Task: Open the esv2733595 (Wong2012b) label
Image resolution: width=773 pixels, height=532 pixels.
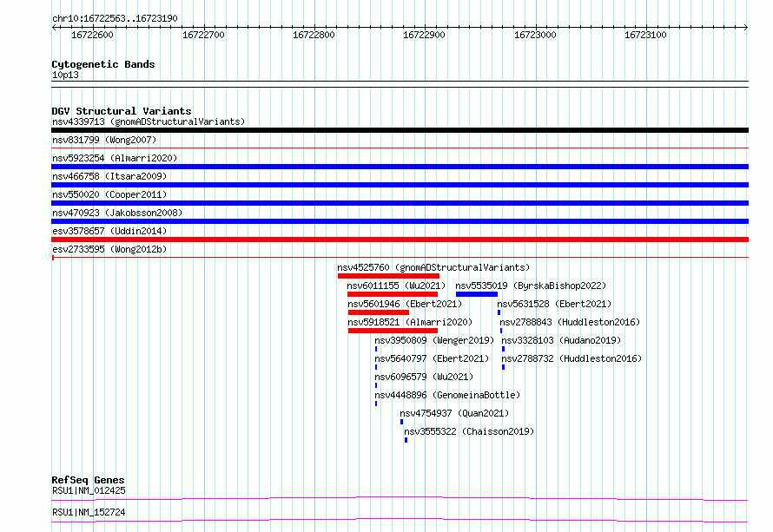Action: [x=109, y=249]
